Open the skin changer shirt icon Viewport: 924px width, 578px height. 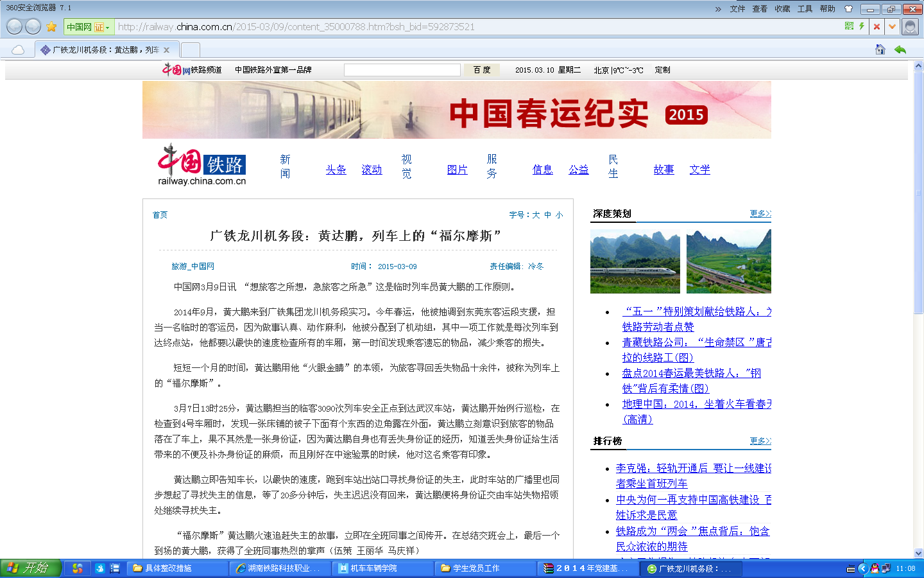[848, 9]
